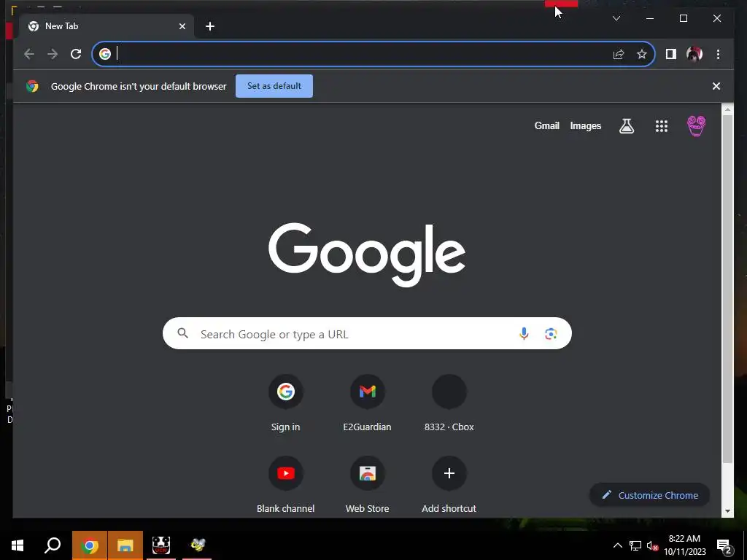Open Windows taskbar search

pos(53,545)
